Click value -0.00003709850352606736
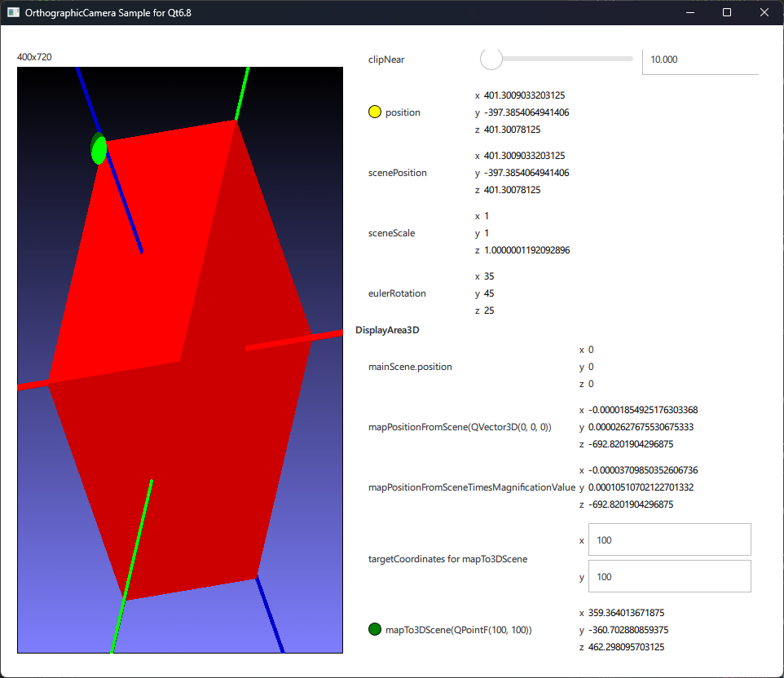This screenshot has height=678, width=784. pos(643,470)
